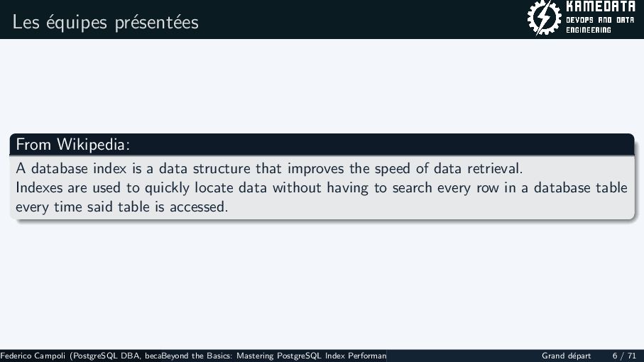Click the KAMEDATA brand name text
The width and height of the screenshot is (644, 362).
601,6
